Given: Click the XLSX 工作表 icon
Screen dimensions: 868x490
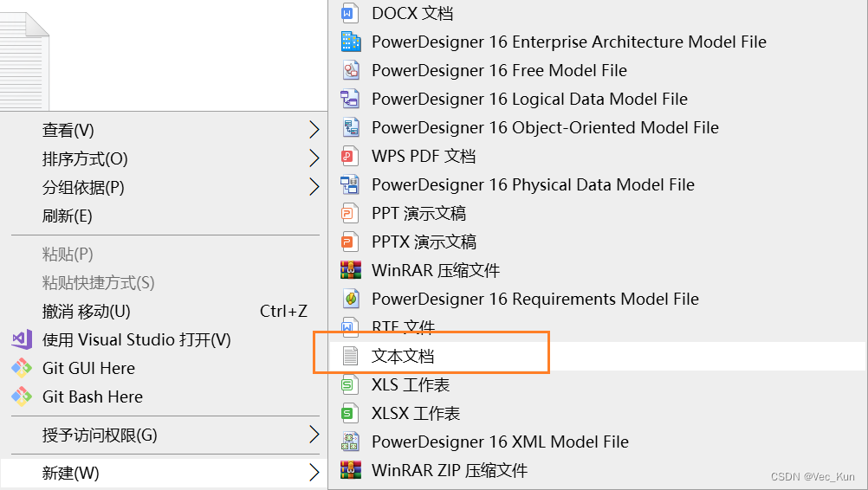Looking at the screenshot, I should 349,413.
